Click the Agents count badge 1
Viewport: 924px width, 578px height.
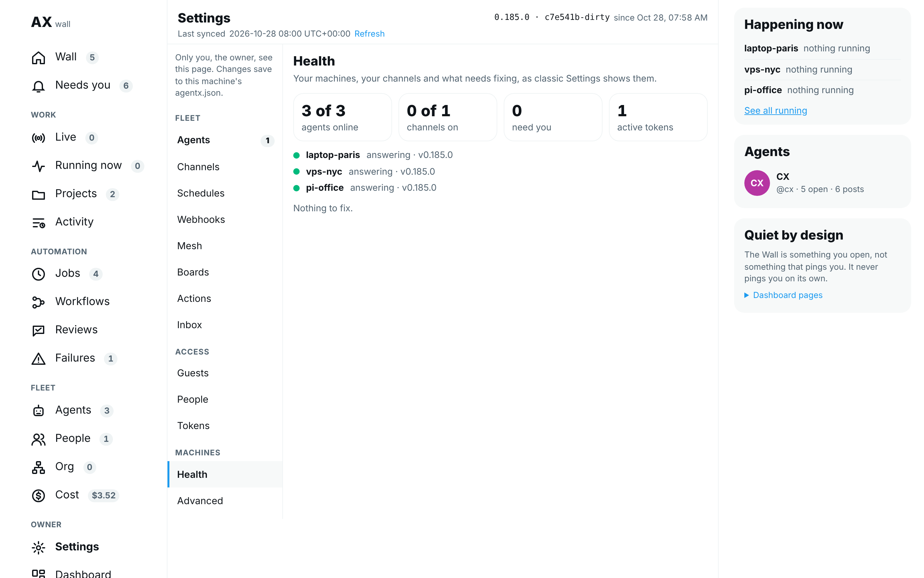click(x=268, y=141)
